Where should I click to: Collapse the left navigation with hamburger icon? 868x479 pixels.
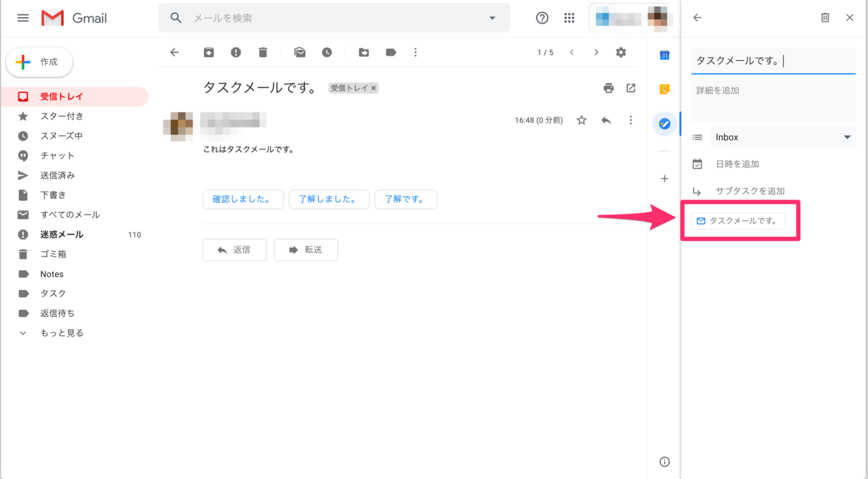click(22, 18)
